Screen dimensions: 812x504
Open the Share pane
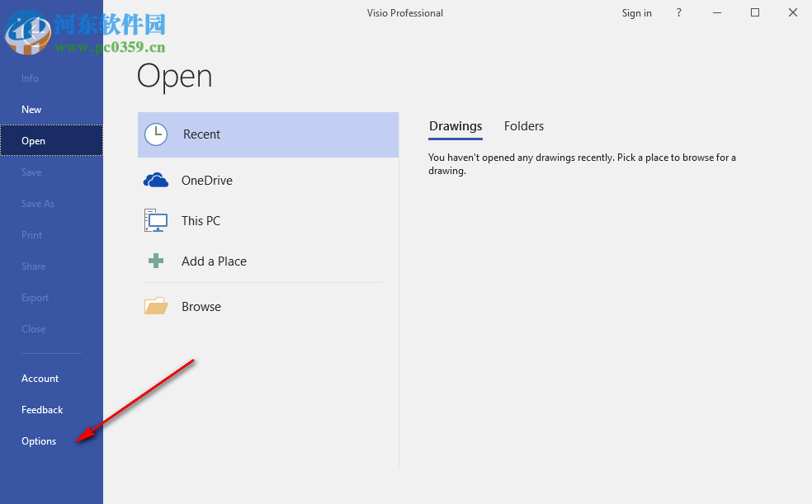(x=33, y=266)
